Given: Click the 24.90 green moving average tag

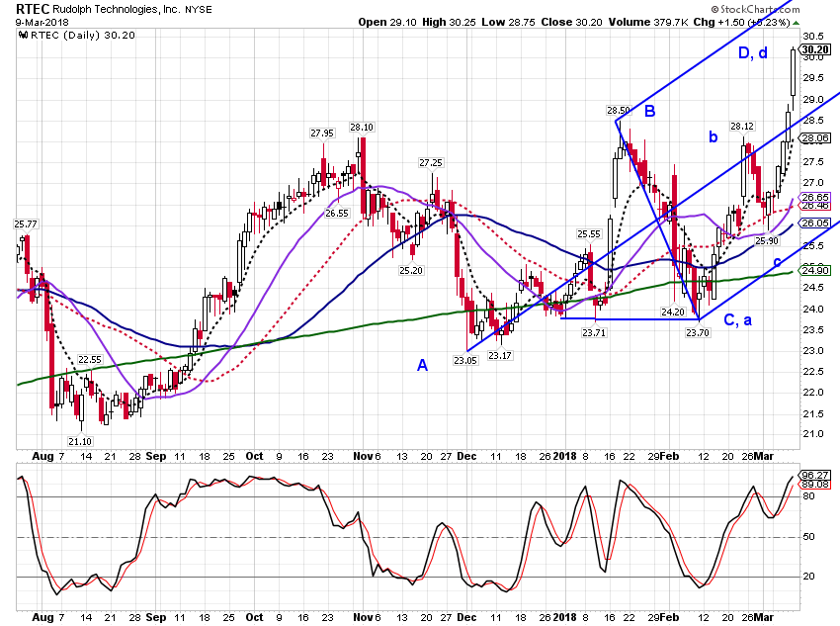Looking at the screenshot, I should click(815, 270).
